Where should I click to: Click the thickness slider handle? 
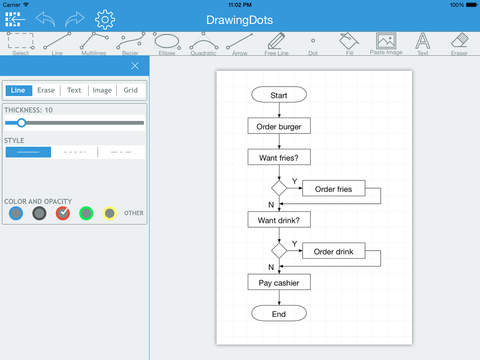[x=21, y=123]
